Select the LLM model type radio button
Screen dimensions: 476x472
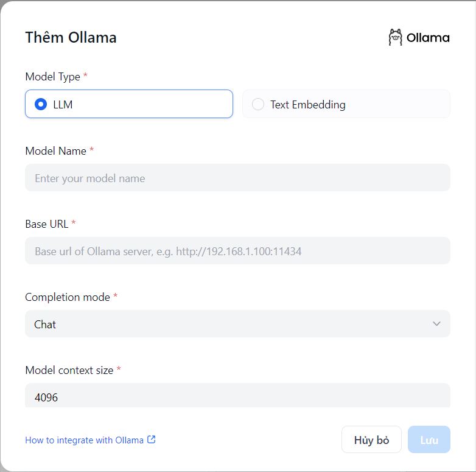coord(41,104)
